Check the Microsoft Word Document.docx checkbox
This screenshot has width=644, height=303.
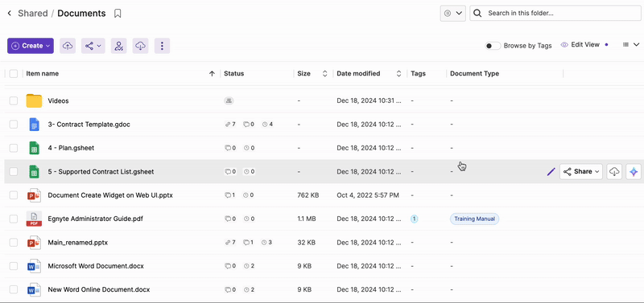coord(14,266)
